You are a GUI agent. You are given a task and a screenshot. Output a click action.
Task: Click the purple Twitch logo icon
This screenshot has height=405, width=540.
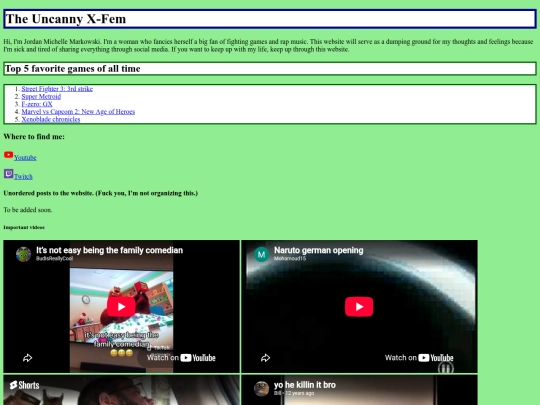pyautogui.click(x=9, y=174)
